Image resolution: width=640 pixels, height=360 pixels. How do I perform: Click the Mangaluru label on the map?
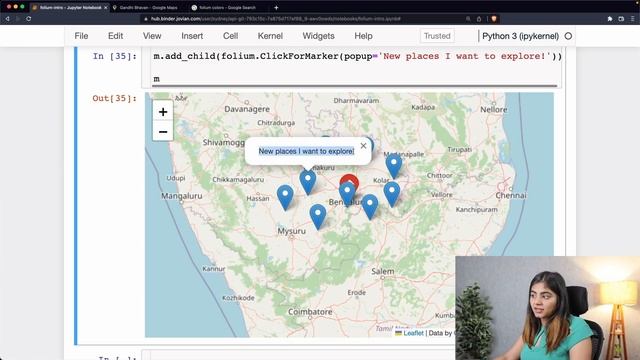click(x=182, y=196)
